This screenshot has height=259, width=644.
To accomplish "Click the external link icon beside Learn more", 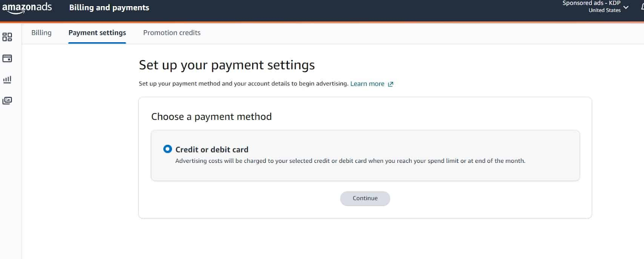I will (390, 84).
